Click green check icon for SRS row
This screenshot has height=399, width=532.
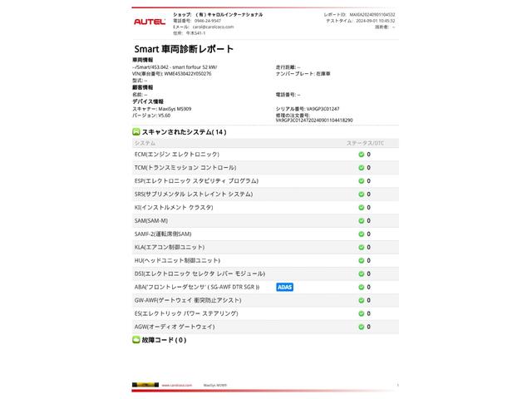coord(362,194)
